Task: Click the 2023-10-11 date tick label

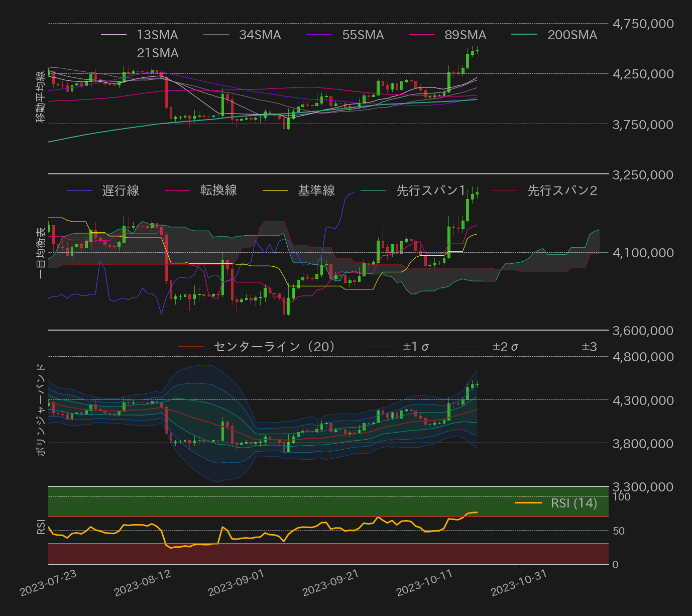Action: pos(424,583)
